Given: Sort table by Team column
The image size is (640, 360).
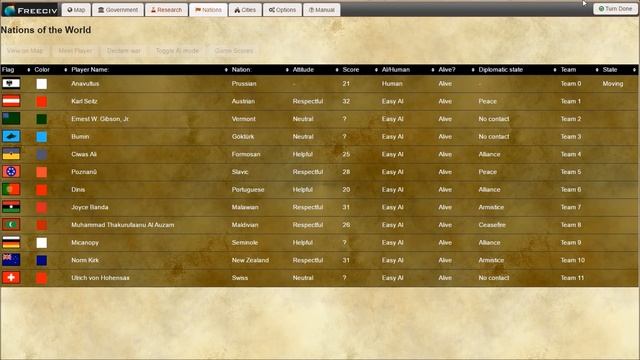Looking at the screenshot, I should [580, 70].
